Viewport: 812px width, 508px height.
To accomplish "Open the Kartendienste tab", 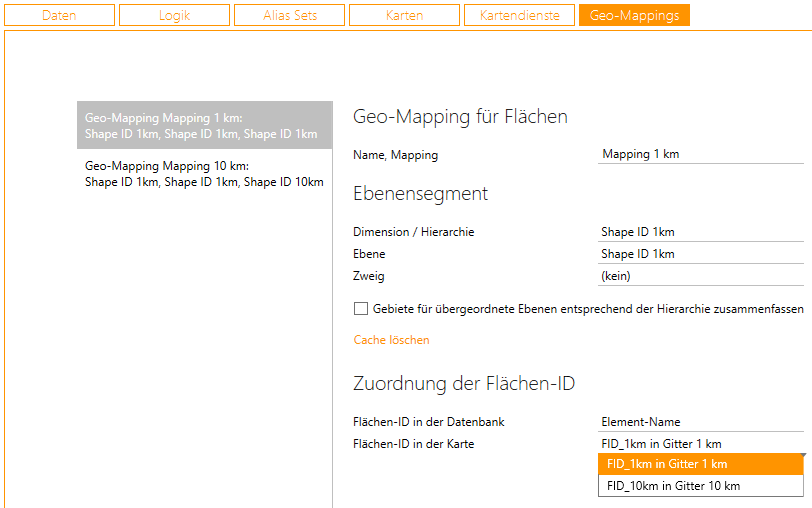I will click(x=519, y=15).
